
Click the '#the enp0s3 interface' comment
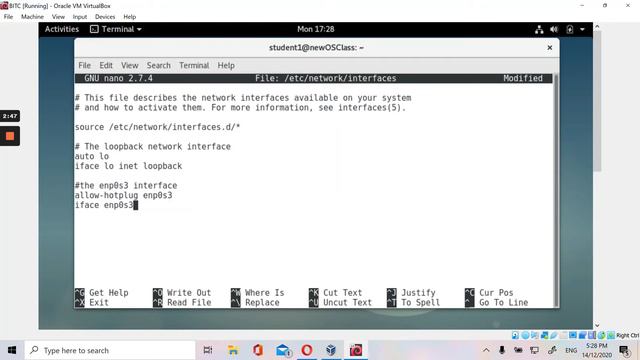point(126,185)
